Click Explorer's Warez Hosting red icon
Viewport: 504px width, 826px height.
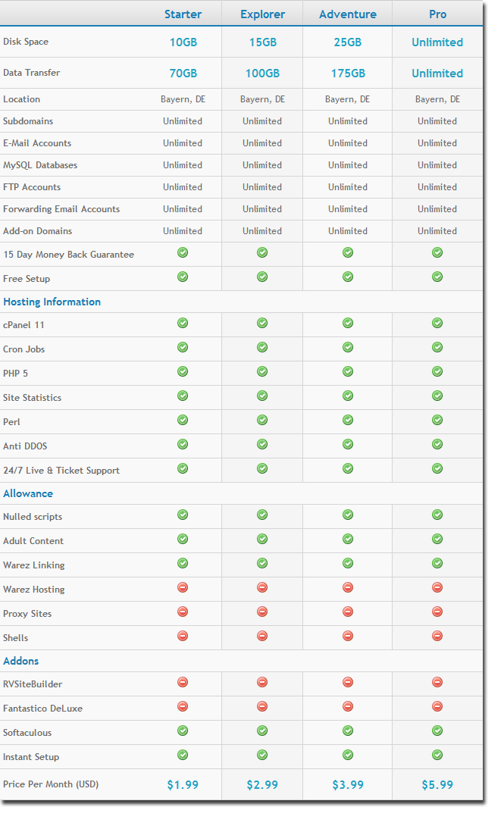tap(262, 588)
